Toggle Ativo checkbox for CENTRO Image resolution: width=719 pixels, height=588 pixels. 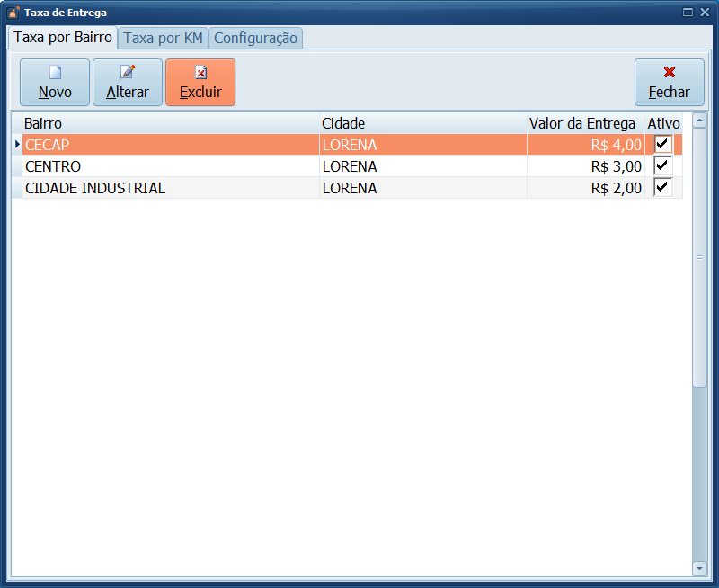[x=663, y=166]
